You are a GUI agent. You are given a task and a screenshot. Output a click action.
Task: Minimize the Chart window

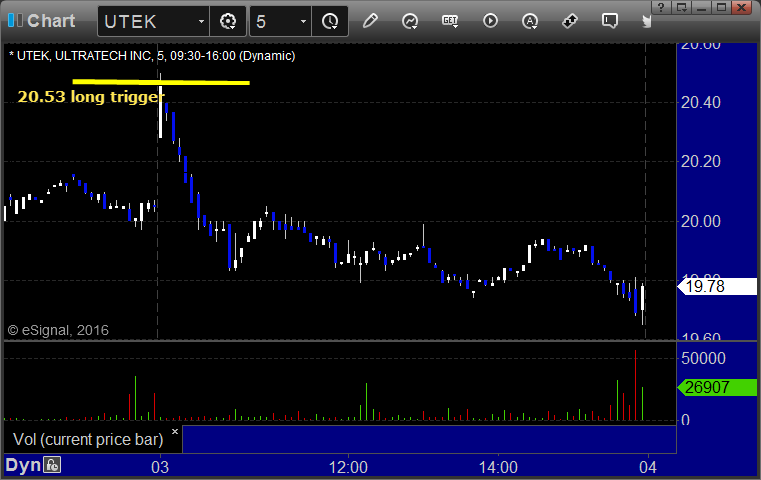[701, 7]
